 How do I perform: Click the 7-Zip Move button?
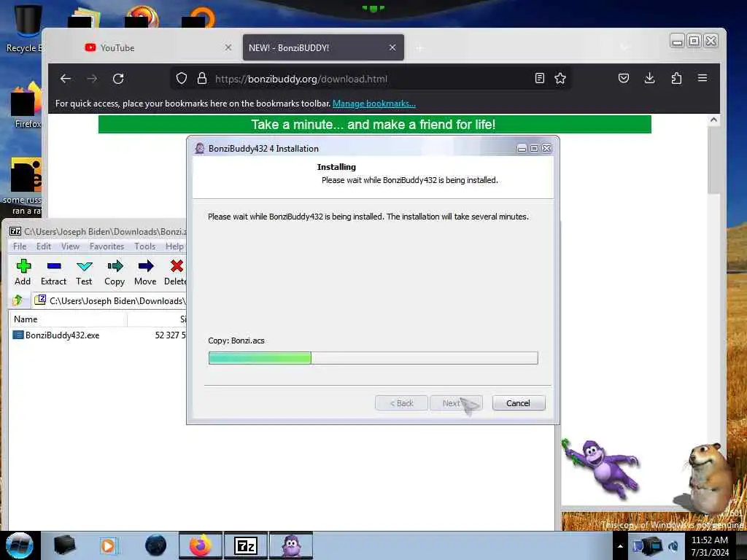(x=145, y=273)
